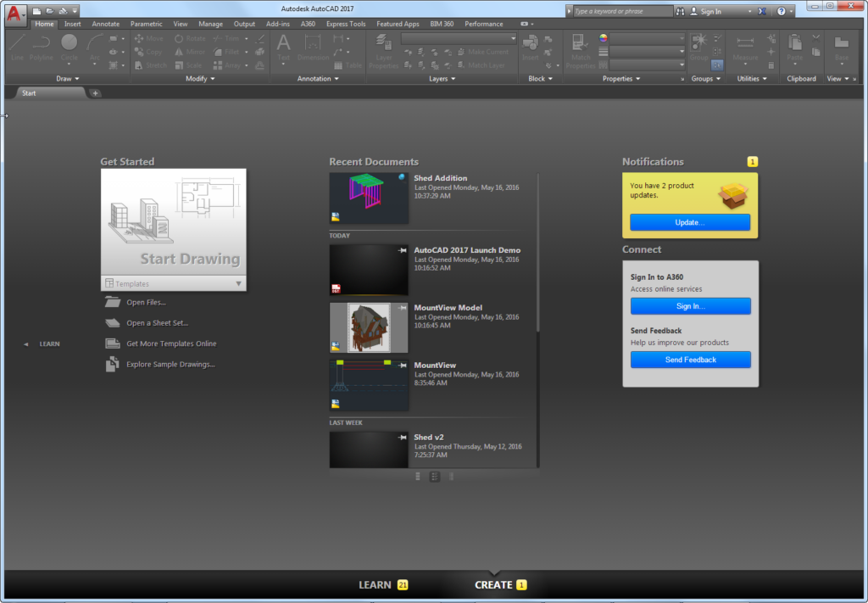Open the Express Tools ribbon tab

click(346, 24)
